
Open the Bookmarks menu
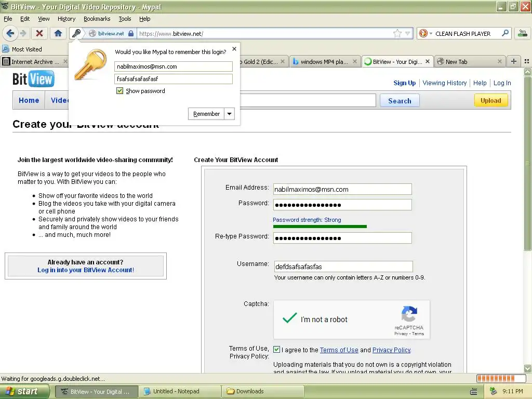click(97, 19)
